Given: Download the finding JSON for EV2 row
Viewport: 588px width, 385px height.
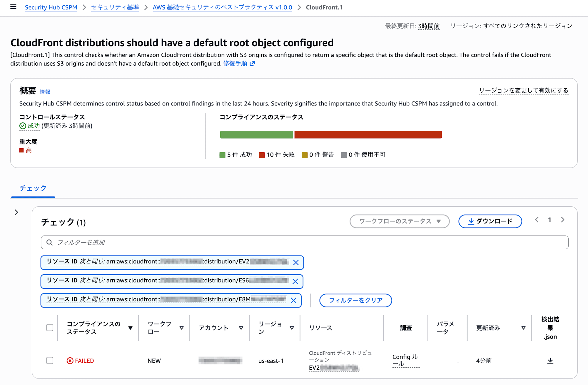Looking at the screenshot, I should coord(550,361).
